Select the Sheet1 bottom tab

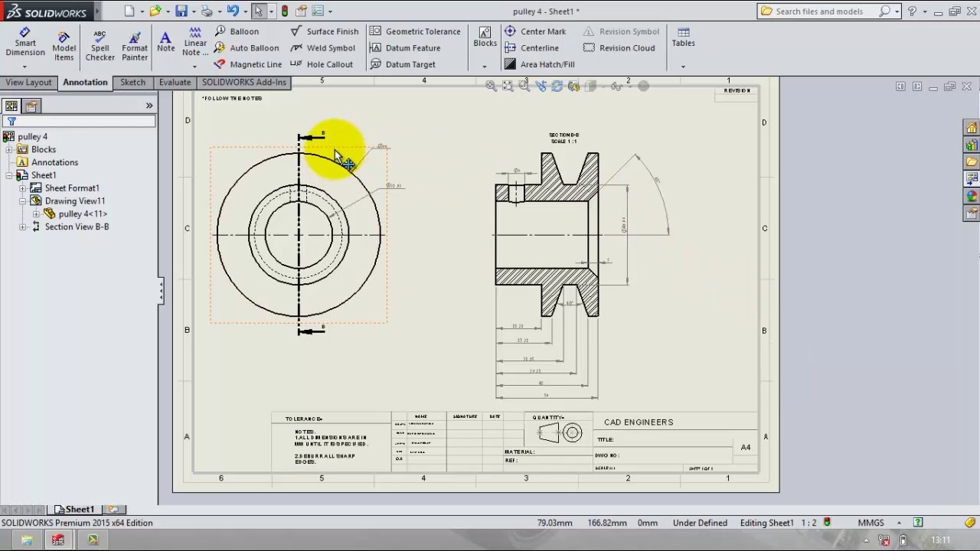click(74, 510)
